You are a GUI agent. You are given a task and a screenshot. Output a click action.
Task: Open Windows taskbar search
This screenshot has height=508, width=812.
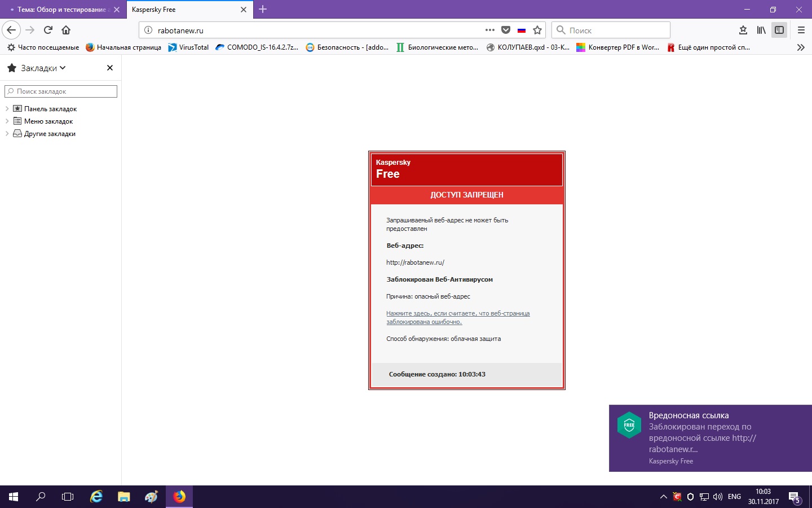[41, 497]
